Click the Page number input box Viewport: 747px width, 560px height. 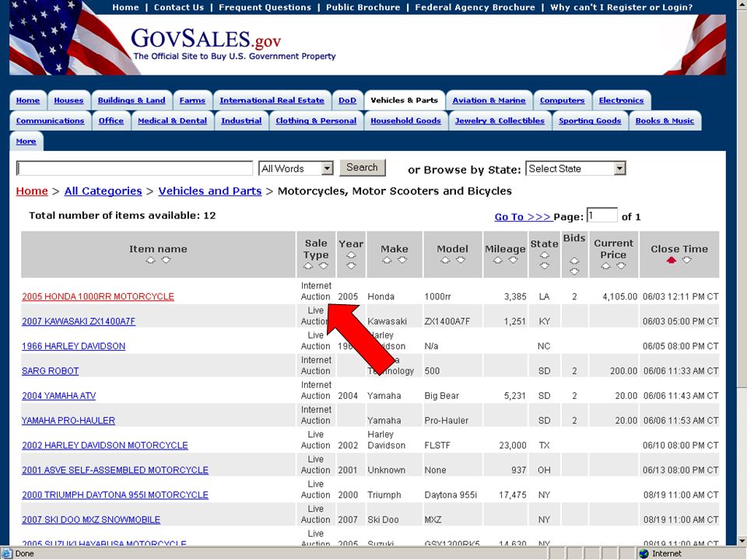click(601, 215)
